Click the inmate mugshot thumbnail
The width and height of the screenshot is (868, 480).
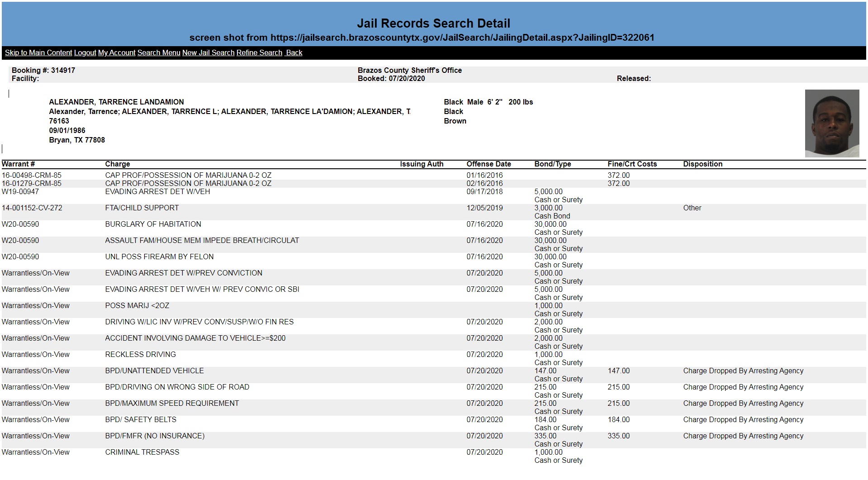(x=832, y=123)
